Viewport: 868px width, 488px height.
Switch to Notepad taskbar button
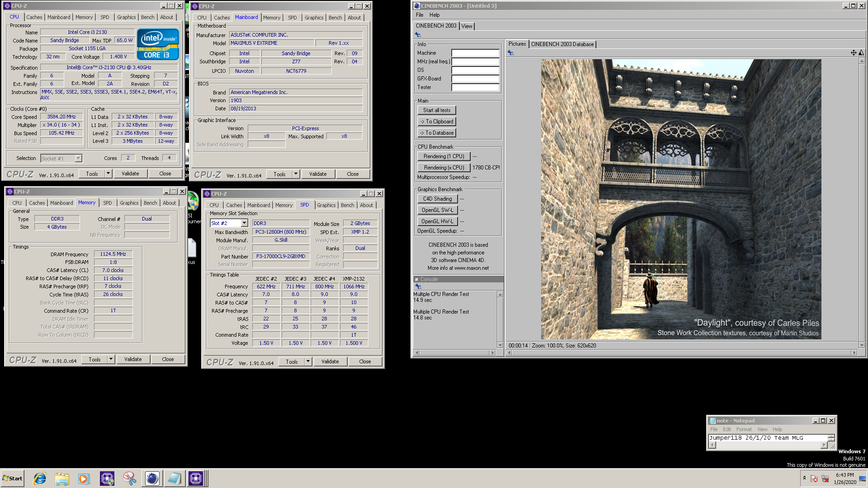tap(174, 479)
